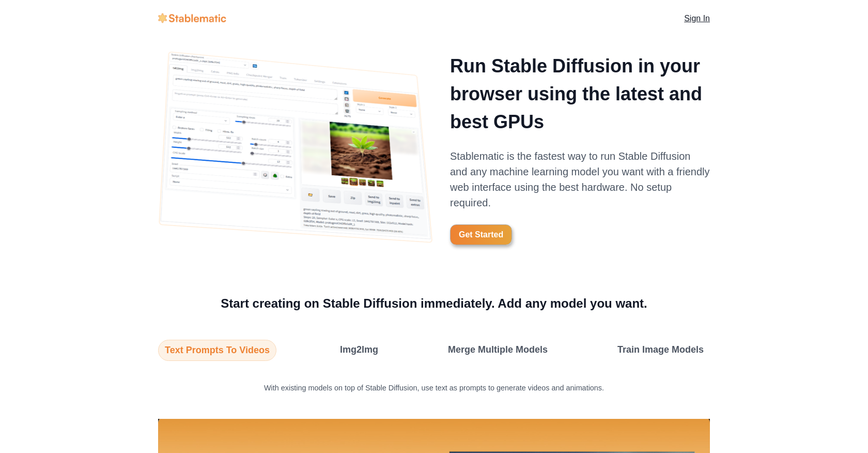Select the Train Image Models tab
The image size is (868, 453).
tap(660, 350)
